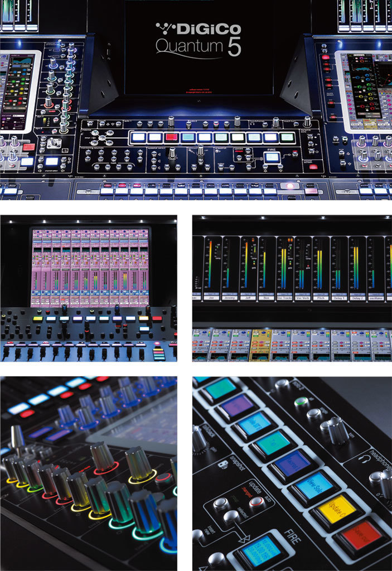Tap the gold-highlighted channel strip on lower touchscreen
Image resolution: width=392 pixels, height=571 pixels.
point(261,345)
